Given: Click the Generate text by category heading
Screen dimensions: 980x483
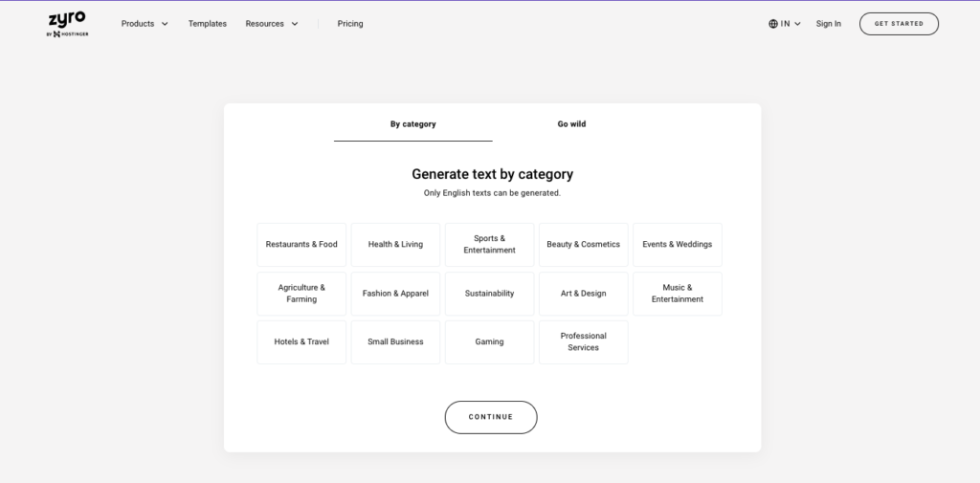Looking at the screenshot, I should pos(493,174).
